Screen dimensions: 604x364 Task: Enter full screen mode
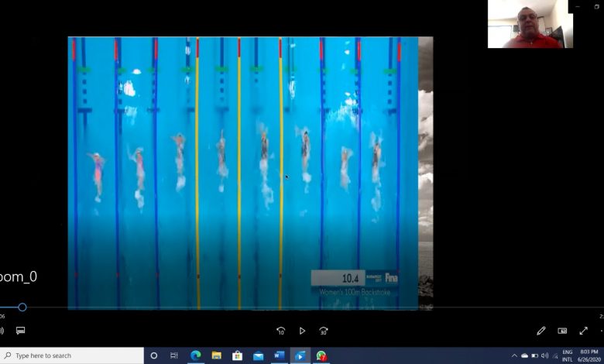point(584,331)
